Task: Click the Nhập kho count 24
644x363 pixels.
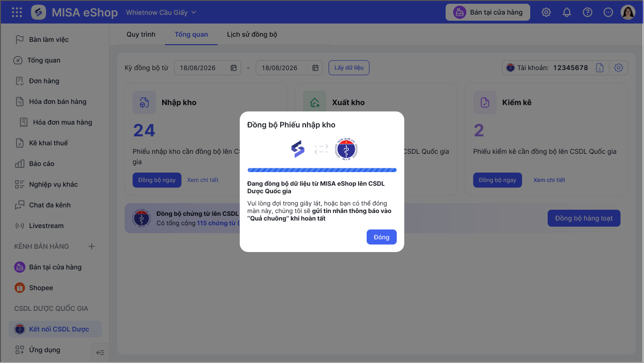Action: click(x=144, y=130)
